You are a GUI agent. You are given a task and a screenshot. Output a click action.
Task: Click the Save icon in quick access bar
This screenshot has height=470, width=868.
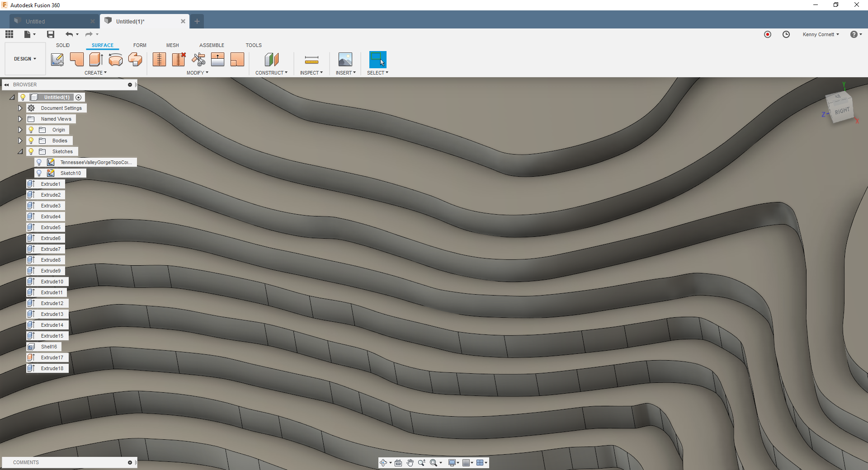(51, 34)
